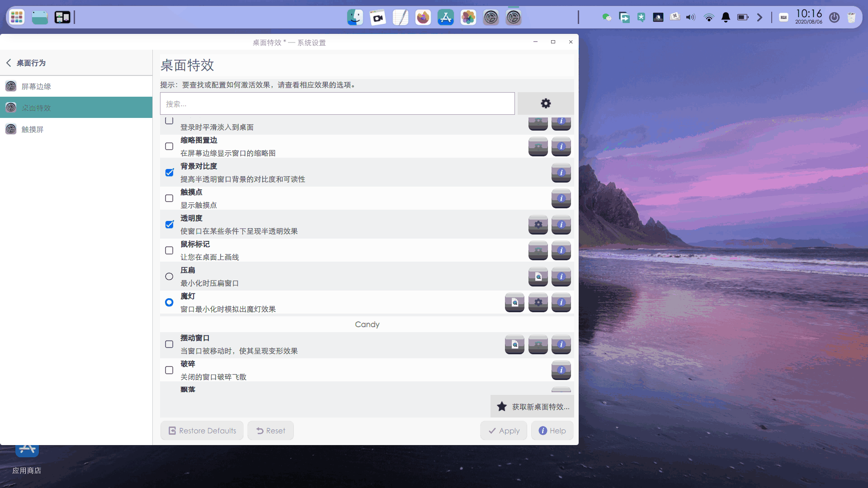Open configure settings for 魔灯 effect

pyautogui.click(x=538, y=303)
